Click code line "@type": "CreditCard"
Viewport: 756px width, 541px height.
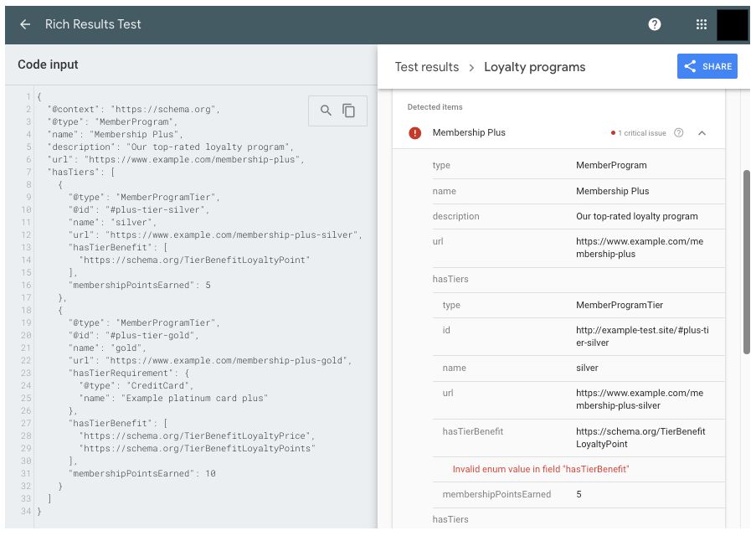pos(136,386)
